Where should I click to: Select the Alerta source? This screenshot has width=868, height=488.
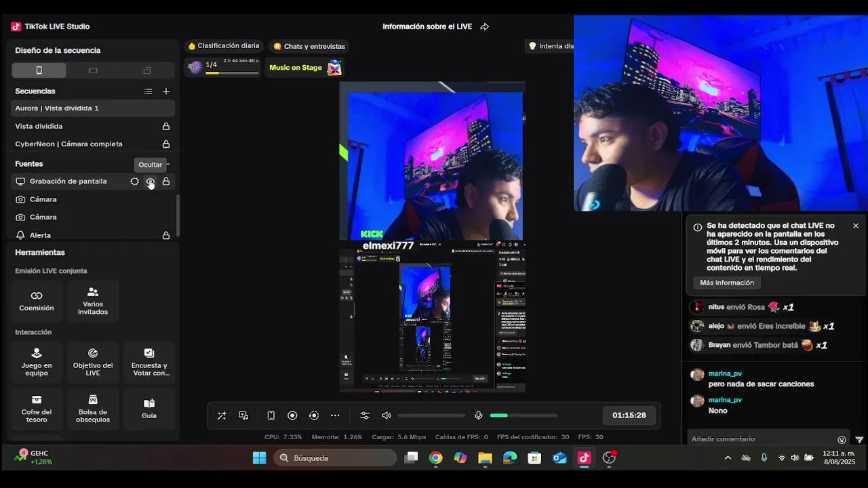[93, 235]
